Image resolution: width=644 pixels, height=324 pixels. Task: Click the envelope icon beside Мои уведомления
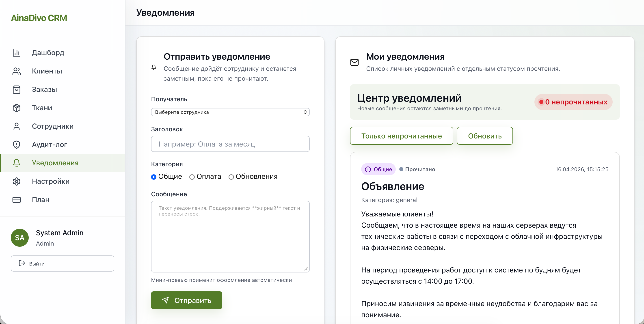pos(354,62)
